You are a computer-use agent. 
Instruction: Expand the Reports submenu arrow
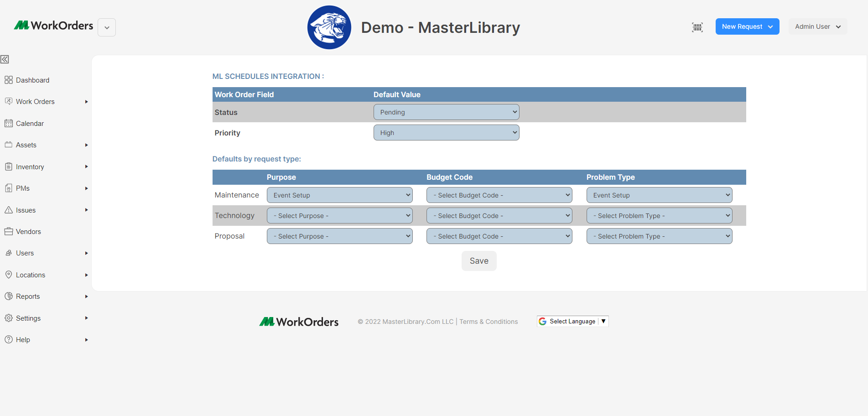[86, 296]
